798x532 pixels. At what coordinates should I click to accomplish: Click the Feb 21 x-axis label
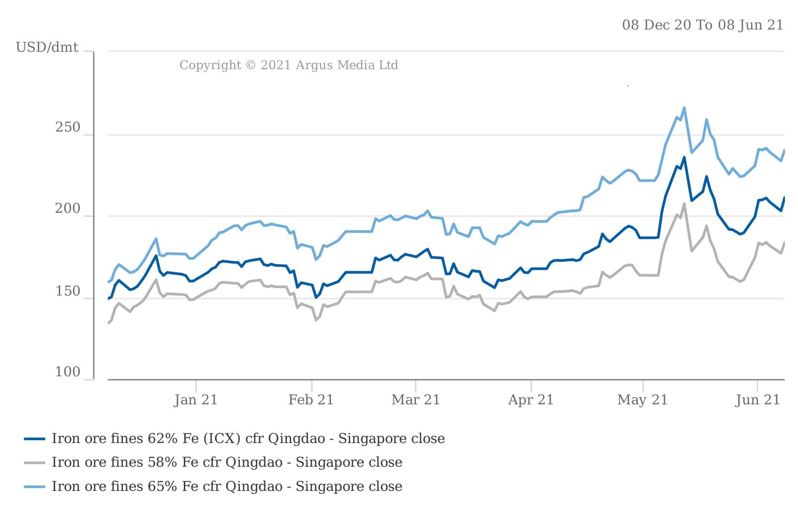pos(311,400)
